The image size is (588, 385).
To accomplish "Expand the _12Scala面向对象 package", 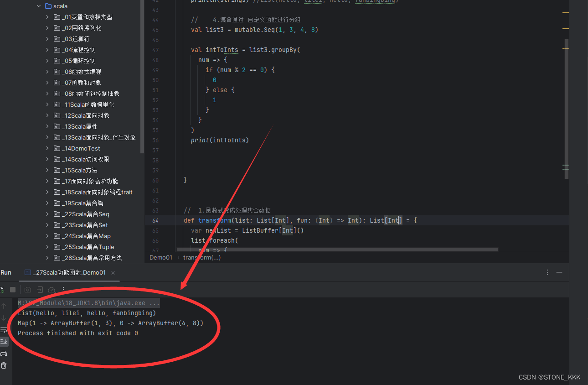I will click(x=47, y=115).
